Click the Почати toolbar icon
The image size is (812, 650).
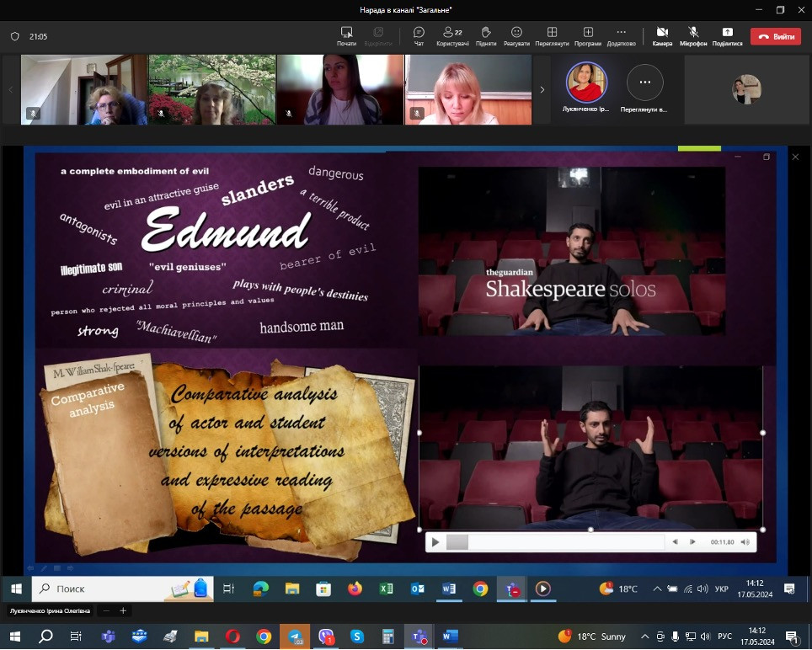coord(346,35)
